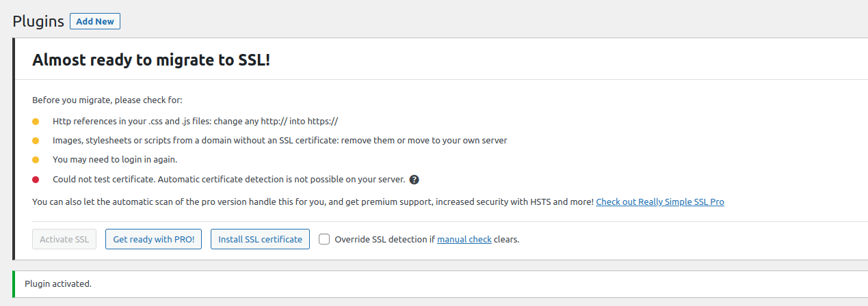Click yellow dot beside Images, stylesheets warning
The height and width of the screenshot is (306, 868).
pos(36,141)
